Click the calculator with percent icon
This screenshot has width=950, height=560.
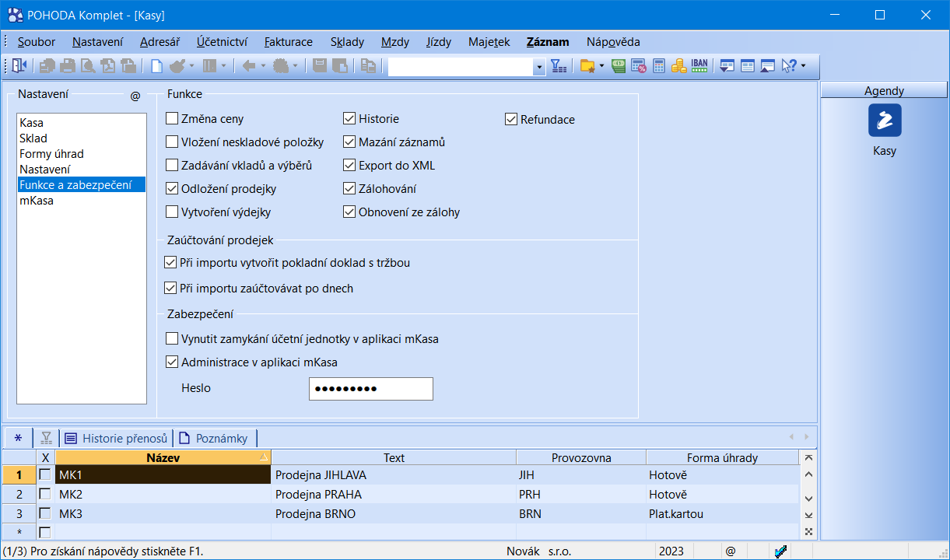[639, 66]
